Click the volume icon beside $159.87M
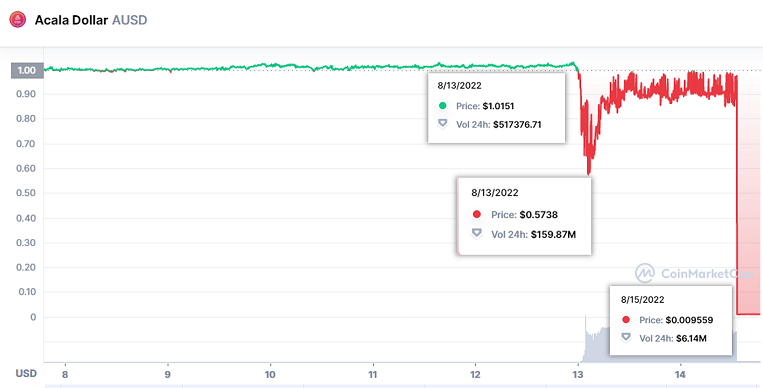This screenshot has width=763, height=388. [x=477, y=234]
